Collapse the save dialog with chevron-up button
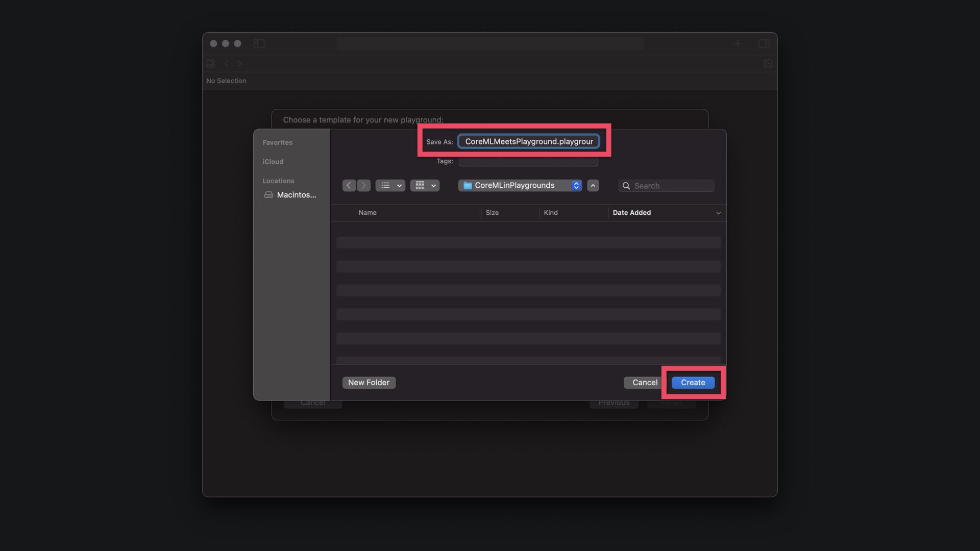The image size is (980, 551). 593,186
